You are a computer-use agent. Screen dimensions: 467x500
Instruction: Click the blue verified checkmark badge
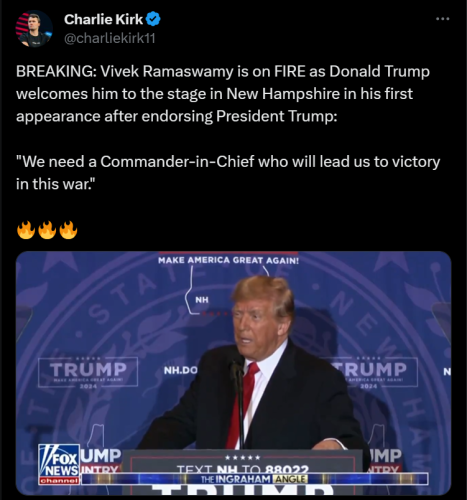coord(153,19)
